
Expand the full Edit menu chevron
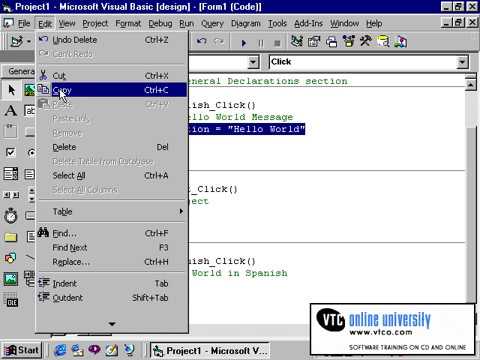[x=112, y=324]
